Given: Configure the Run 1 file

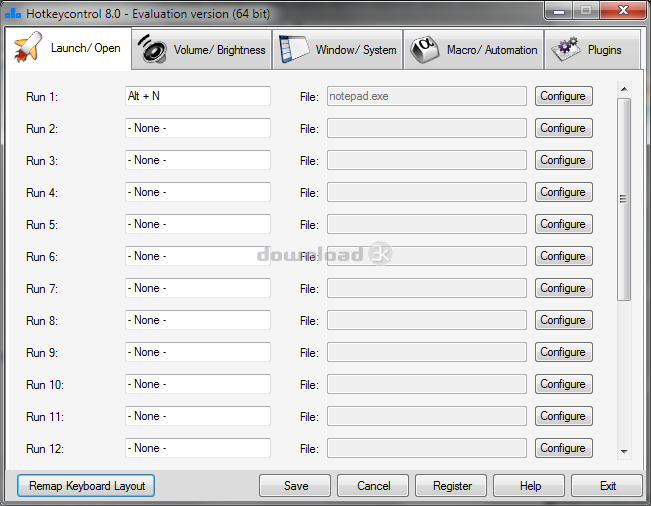Looking at the screenshot, I should coord(563,96).
